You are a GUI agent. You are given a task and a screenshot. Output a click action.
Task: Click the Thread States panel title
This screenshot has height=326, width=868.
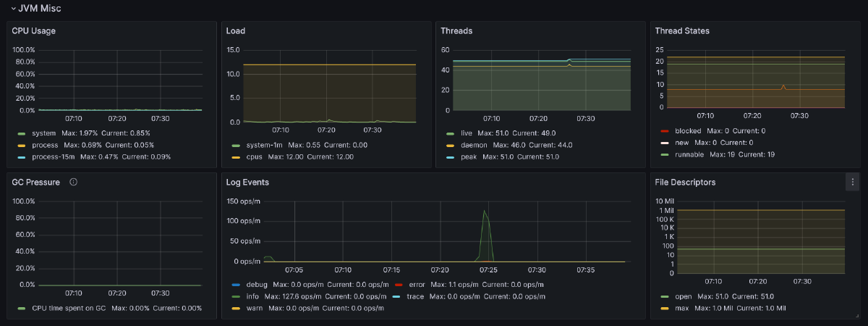tap(681, 31)
